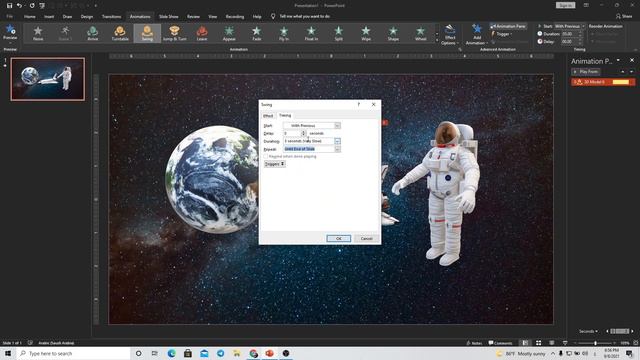
Task: Open PowerPoint from the taskbar
Action: click(269, 353)
